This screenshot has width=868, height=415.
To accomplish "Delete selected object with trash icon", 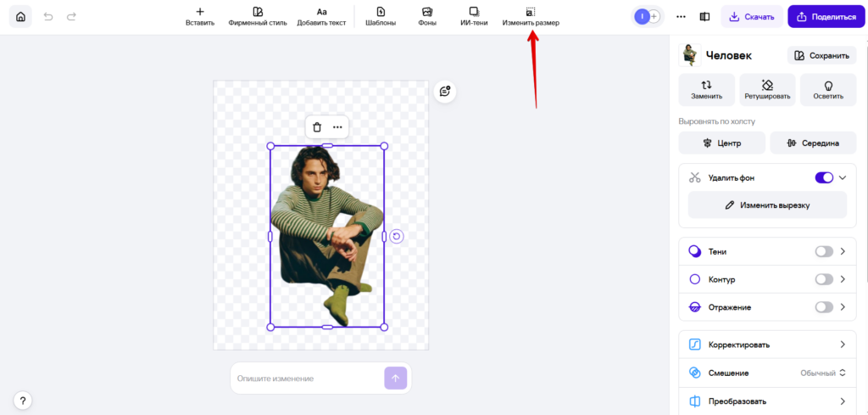I will [x=317, y=127].
